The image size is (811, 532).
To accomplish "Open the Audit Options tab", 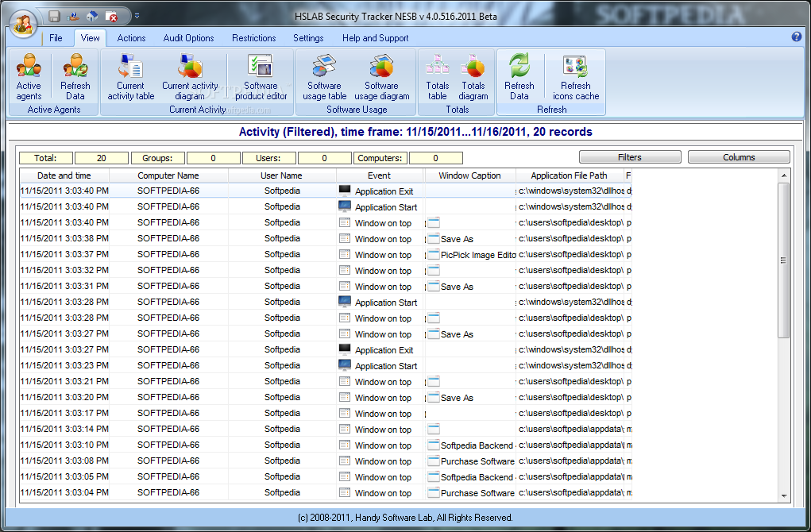I will coord(188,38).
